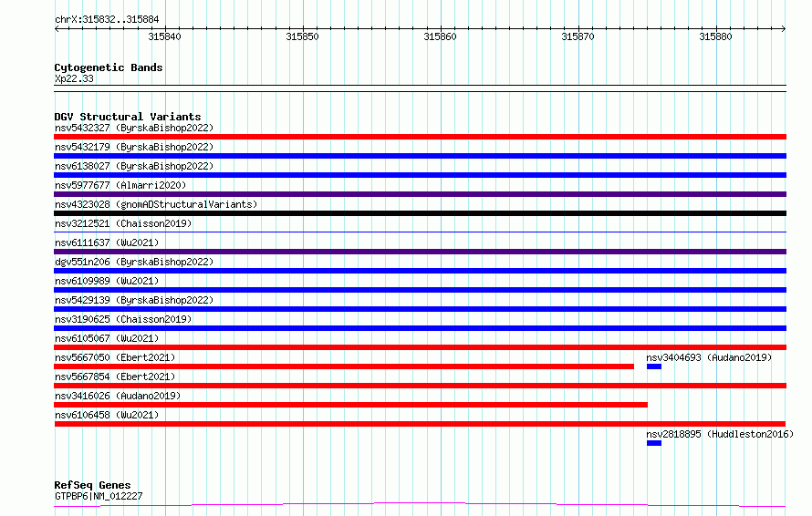Open nsv4323028 (gnomADStructuralVariants) entry

[156, 204]
